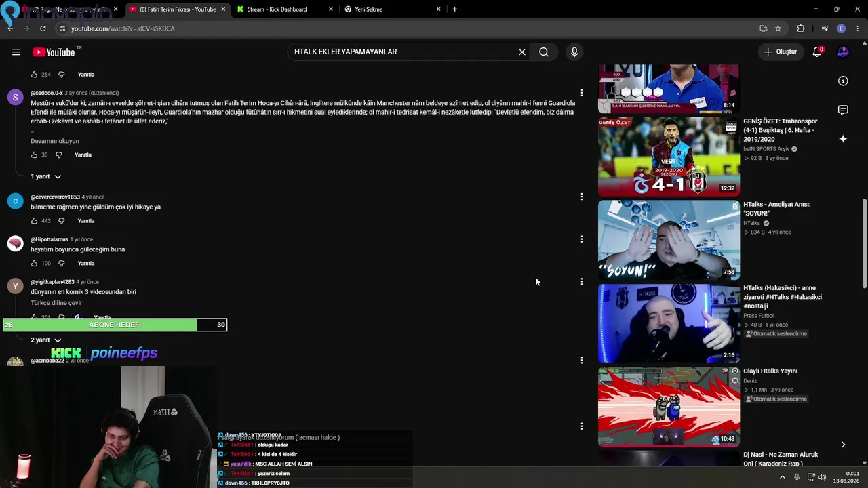Click the browser address bar URL
This screenshot has height=488, width=868.
(123, 28)
